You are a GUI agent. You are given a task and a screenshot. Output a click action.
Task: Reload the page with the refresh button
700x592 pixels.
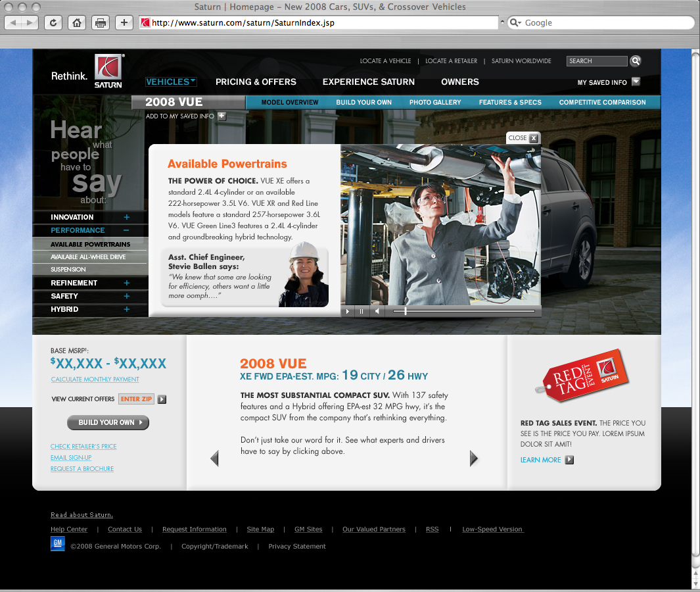coord(53,23)
